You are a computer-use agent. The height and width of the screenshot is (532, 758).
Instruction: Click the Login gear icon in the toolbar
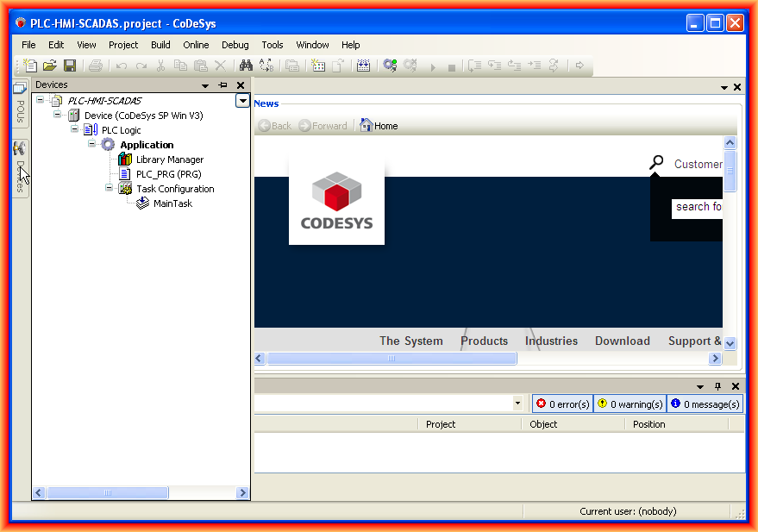click(390, 66)
